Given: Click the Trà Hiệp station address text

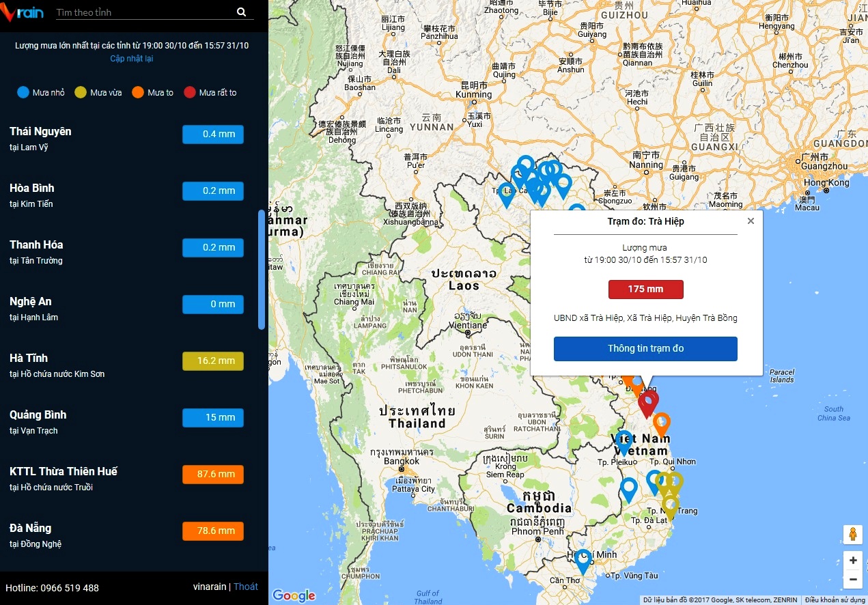Looking at the screenshot, I should point(645,318).
